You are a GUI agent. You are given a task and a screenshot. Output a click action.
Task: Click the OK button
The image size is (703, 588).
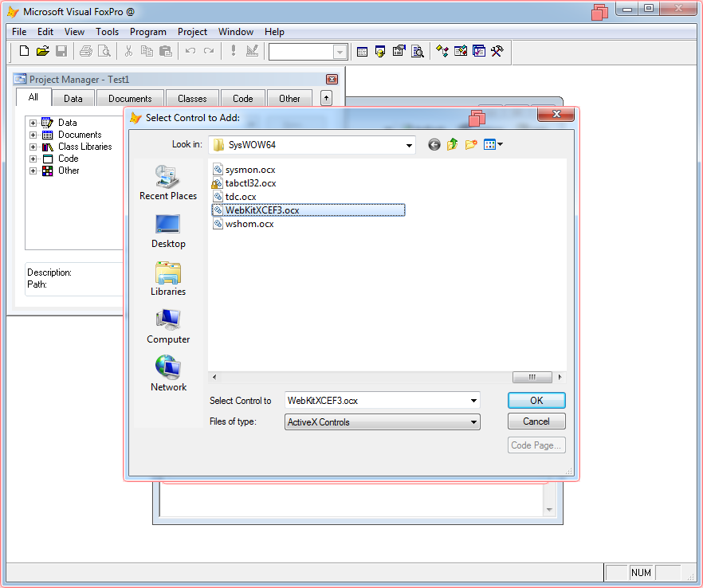pos(536,401)
